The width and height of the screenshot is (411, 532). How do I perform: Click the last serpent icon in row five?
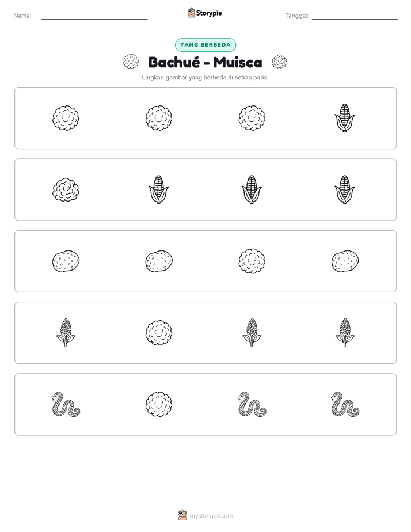click(x=345, y=404)
